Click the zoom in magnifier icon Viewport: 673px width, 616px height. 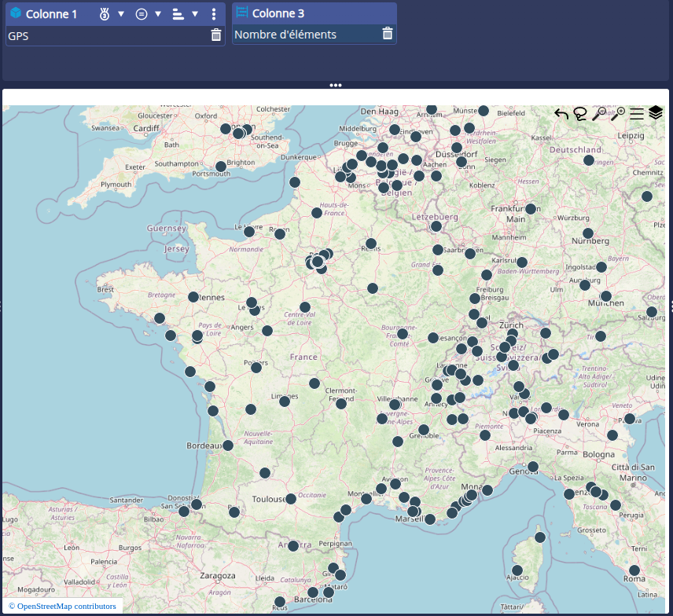[618, 114]
